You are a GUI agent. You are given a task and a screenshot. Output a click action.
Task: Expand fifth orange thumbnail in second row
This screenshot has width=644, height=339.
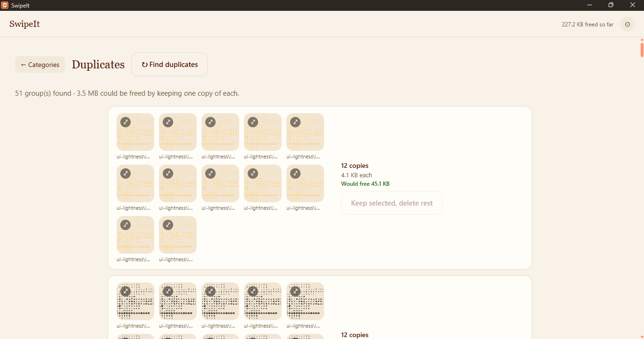(x=295, y=174)
